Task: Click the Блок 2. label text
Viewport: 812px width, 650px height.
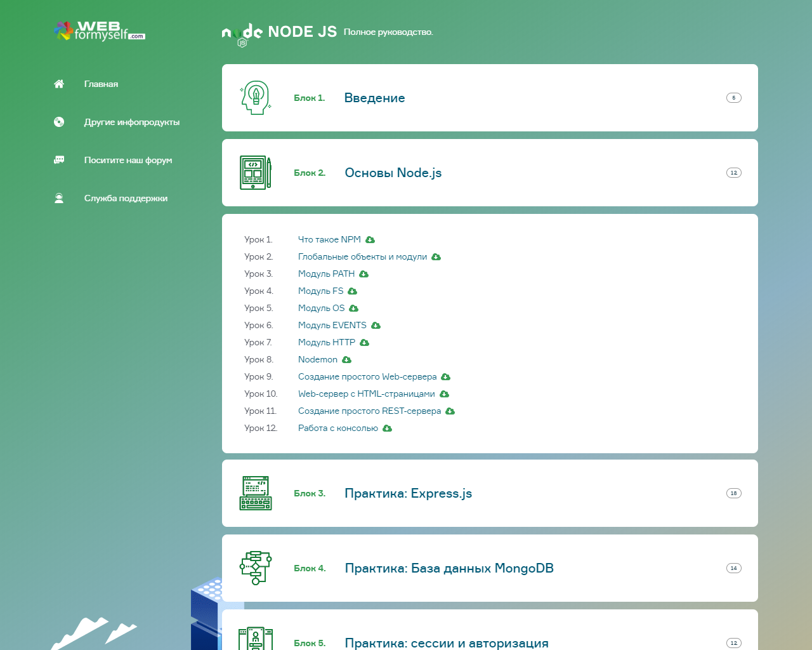Action: pos(310,173)
